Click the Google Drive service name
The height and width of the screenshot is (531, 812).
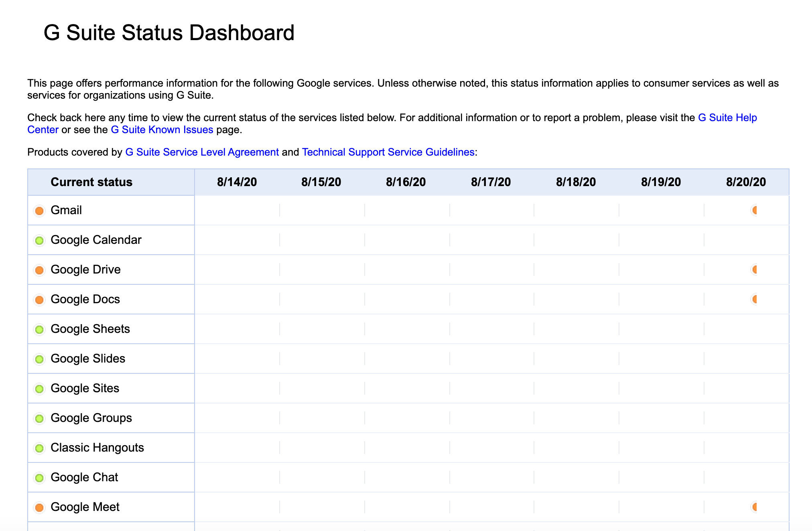(85, 270)
